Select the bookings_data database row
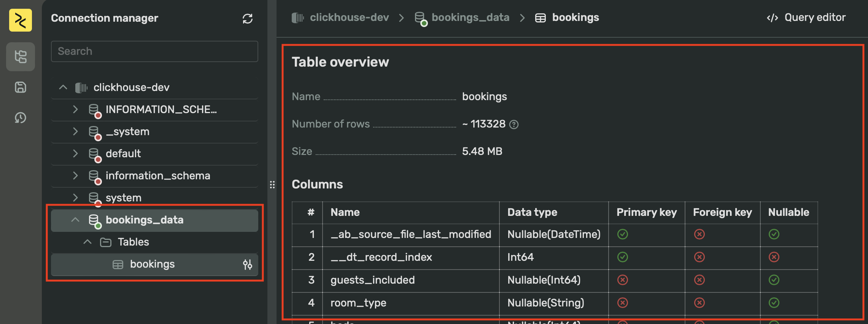 (x=154, y=220)
